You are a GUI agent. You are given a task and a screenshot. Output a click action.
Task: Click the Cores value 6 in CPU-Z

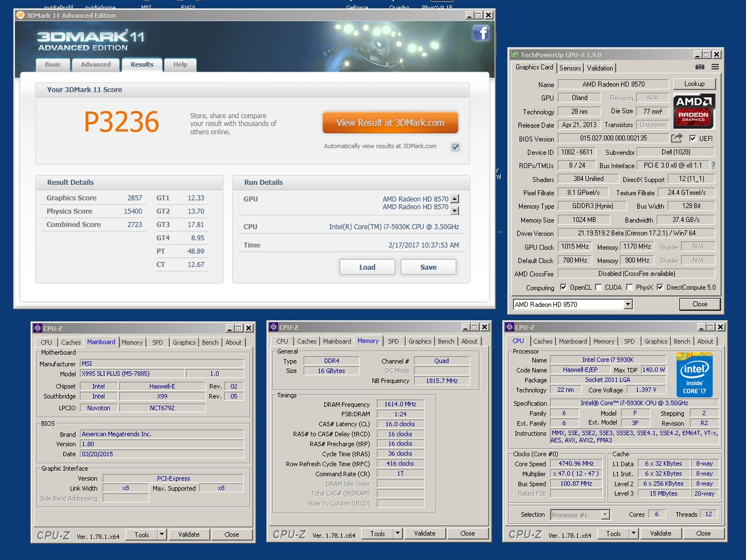point(657,514)
